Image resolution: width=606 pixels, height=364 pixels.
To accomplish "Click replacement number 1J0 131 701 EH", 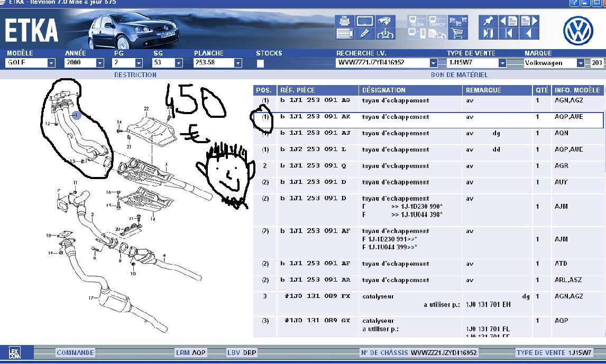I will coord(488,304).
